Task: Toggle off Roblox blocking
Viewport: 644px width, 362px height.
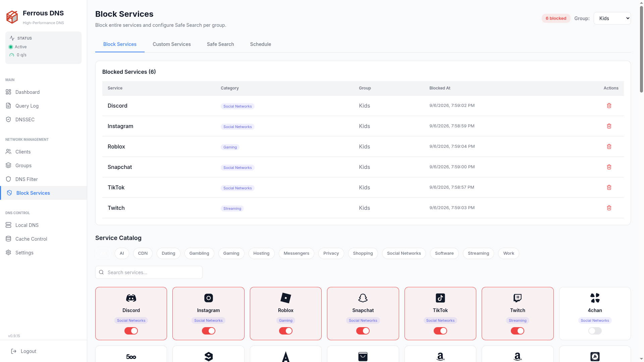Action: 286,331
